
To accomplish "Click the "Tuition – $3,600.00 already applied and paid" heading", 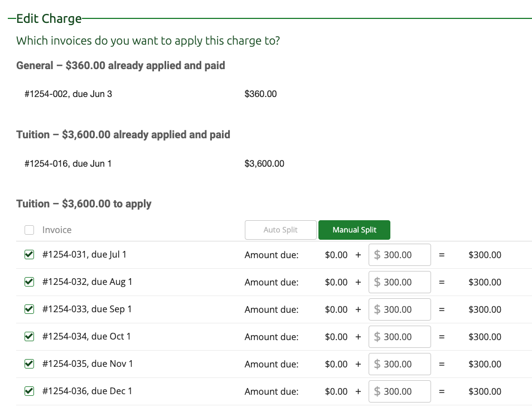I will click(x=123, y=135).
